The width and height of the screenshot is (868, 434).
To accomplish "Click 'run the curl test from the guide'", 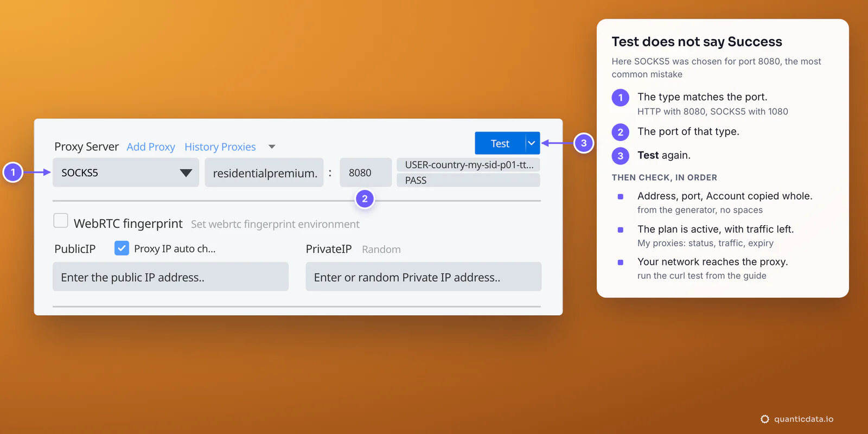I will tap(701, 276).
